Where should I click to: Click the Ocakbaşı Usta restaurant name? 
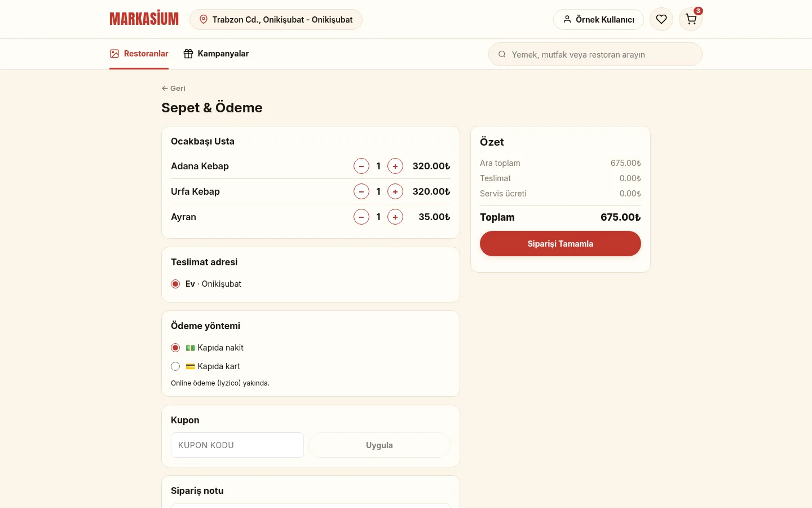point(202,141)
